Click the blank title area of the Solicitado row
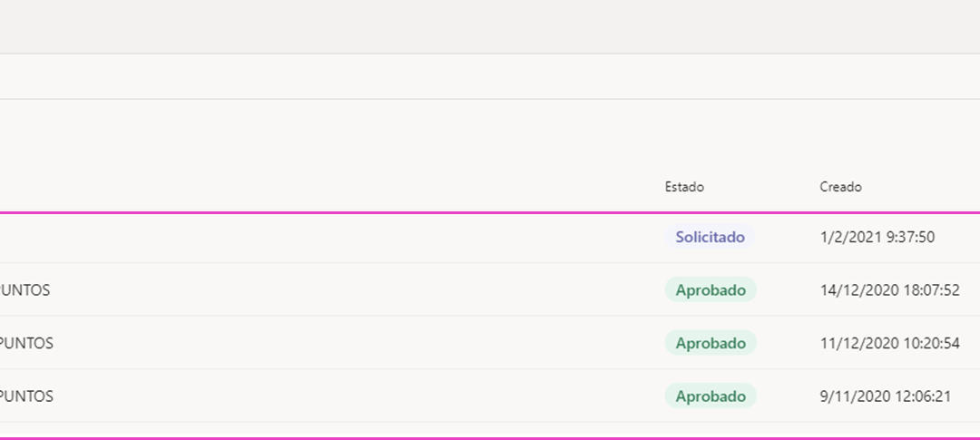The height and width of the screenshot is (440, 980). [325, 238]
